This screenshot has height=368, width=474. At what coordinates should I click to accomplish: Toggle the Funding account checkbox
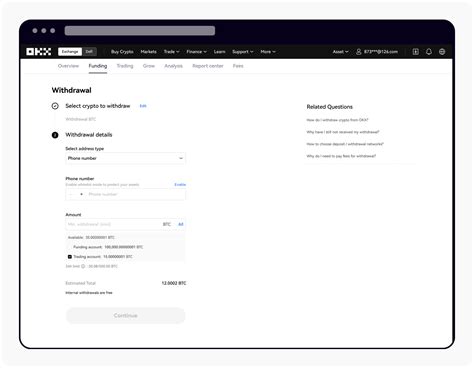pos(70,247)
